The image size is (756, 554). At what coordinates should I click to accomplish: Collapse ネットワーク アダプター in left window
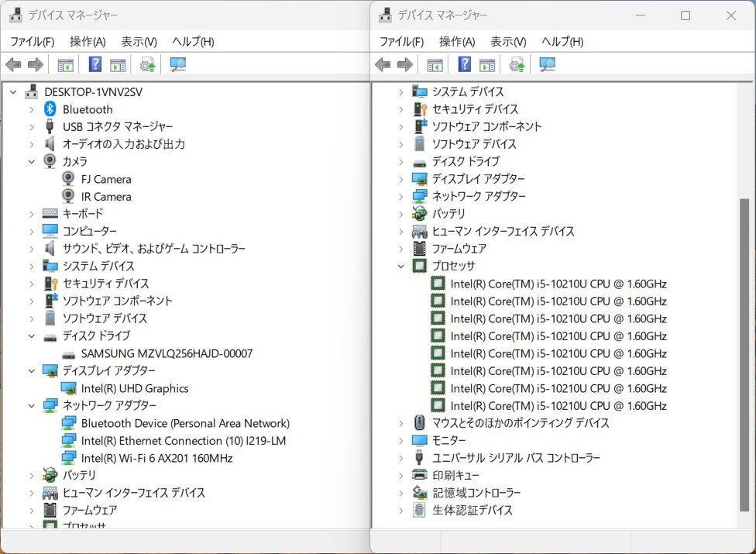pyautogui.click(x=32, y=405)
